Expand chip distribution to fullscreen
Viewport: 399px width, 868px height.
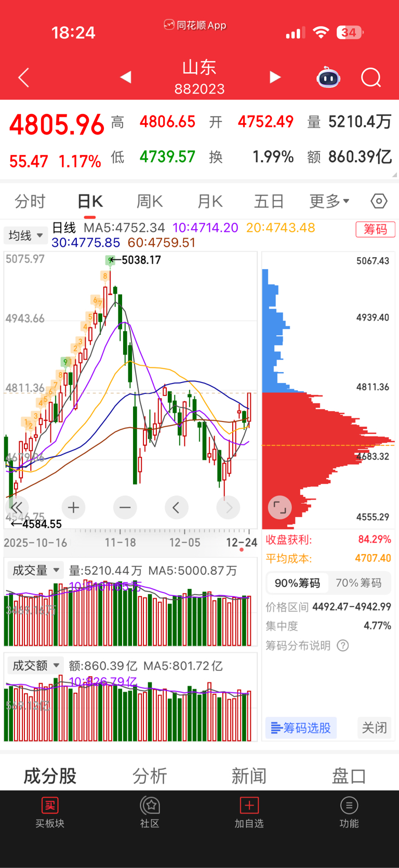(280, 507)
